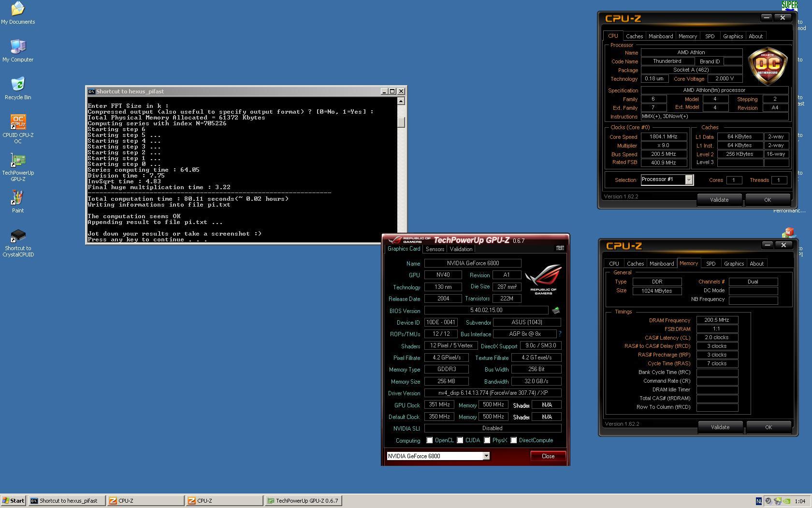Select the CPUID CPU-Z OC shortcut

(x=18, y=129)
